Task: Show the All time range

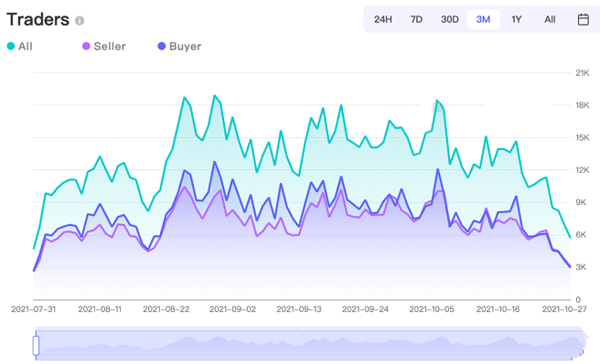Action: point(550,19)
